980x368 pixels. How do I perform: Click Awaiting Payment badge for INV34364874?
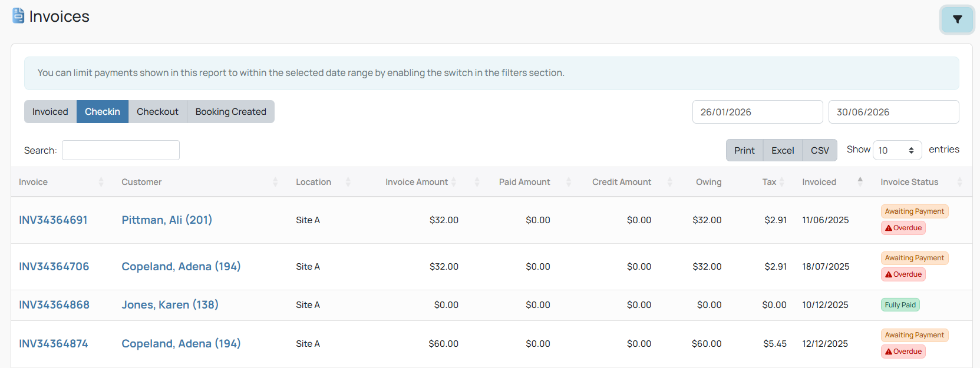coord(915,335)
